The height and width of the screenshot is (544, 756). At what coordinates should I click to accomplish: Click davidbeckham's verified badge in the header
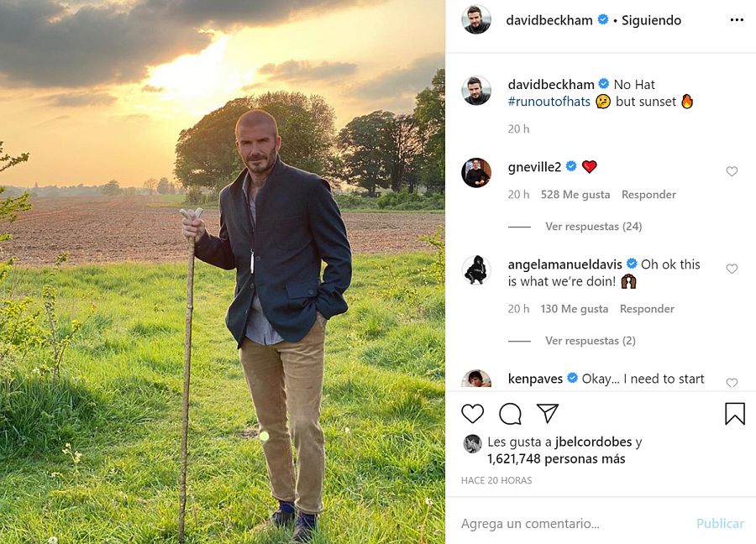point(602,18)
